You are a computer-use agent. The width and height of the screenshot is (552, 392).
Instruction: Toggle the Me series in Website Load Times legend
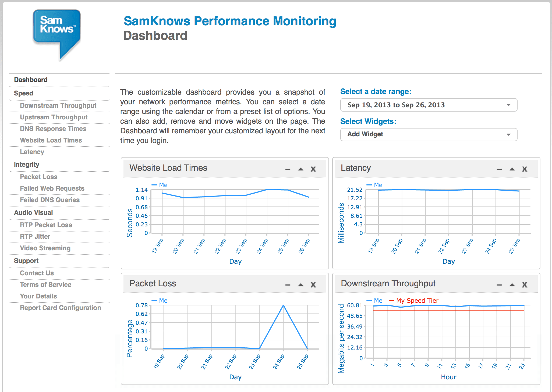point(160,185)
